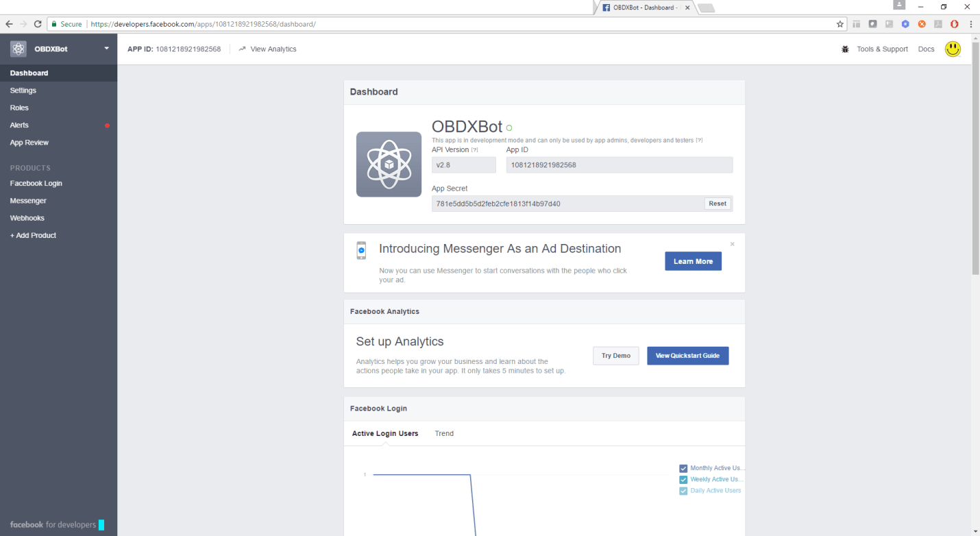The height and width of the screenshot is (536, 980).
Task: Toggle off Daily Active Users
Action: point(683,490)
